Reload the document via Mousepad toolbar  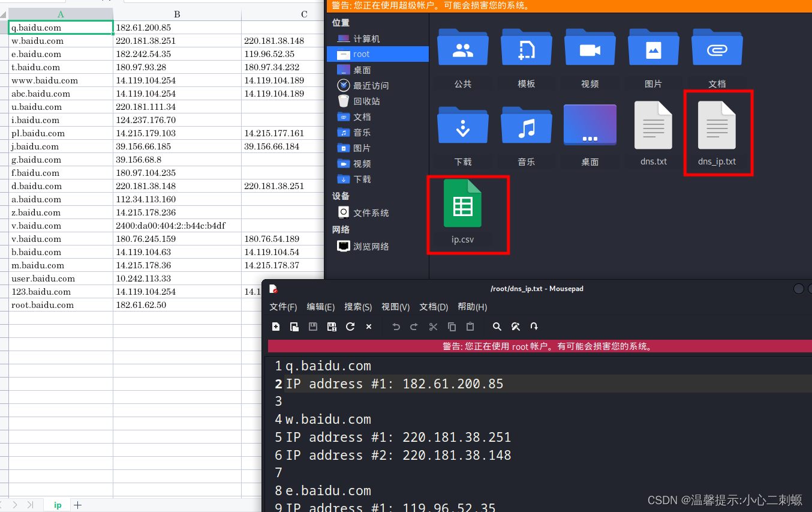coord(350,327)
